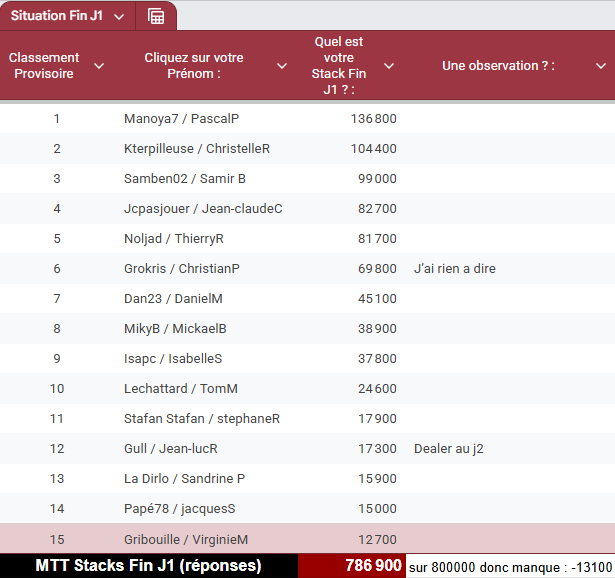Select the Manoya7 / PascalP name cell

(181, 119)
